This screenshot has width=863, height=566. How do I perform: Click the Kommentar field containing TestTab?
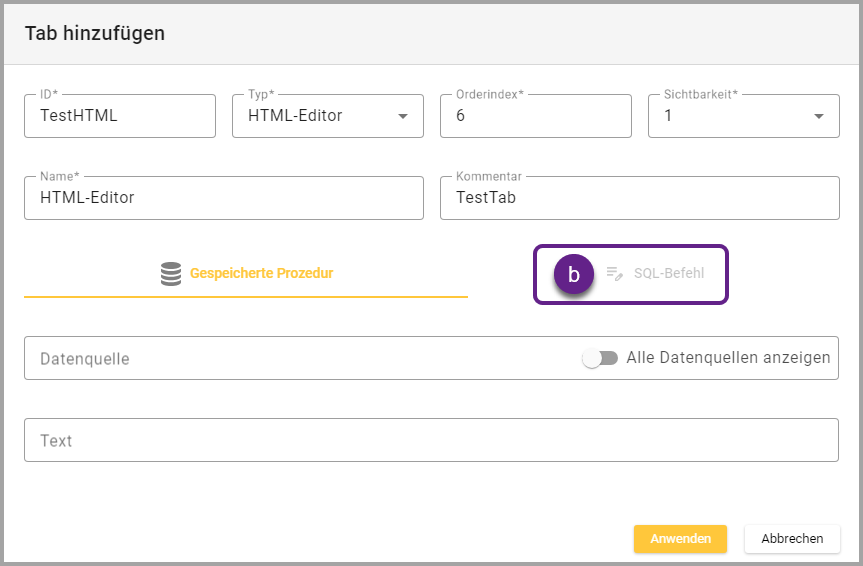point(639,198)
